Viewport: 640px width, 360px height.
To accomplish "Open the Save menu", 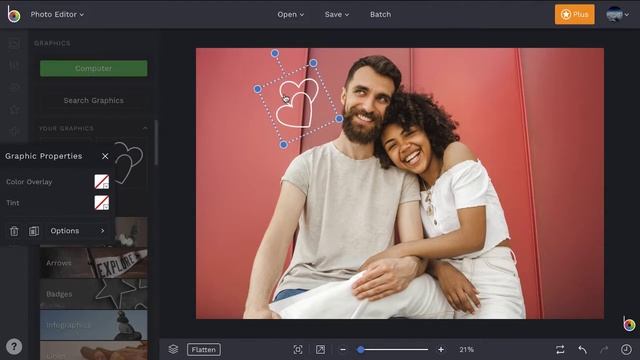I will pos(337,14).
